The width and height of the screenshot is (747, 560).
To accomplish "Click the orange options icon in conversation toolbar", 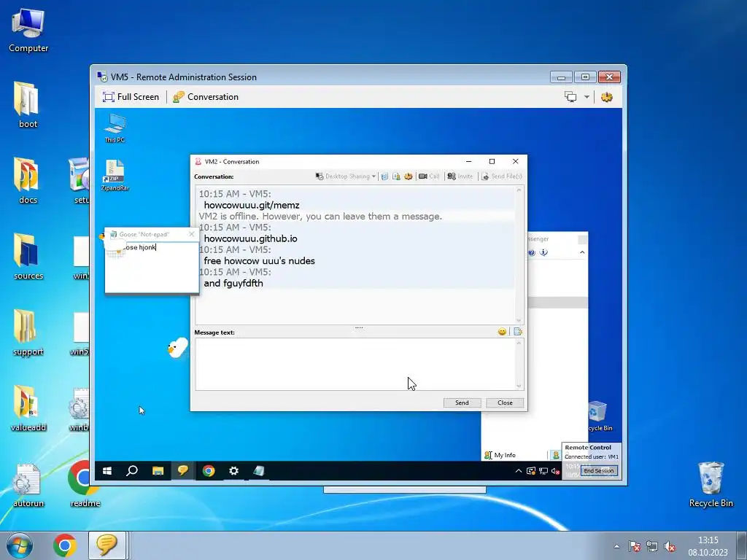I will pyautogui.click(x=409, y=176).
